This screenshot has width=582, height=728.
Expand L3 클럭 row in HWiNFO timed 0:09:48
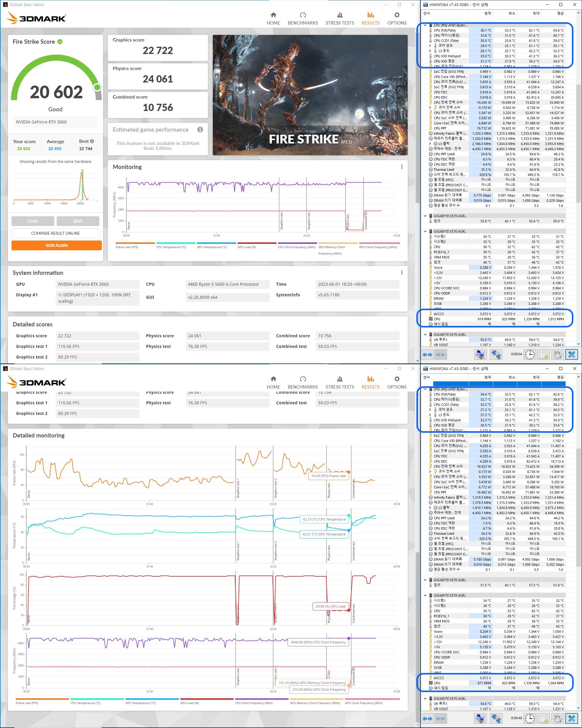coord(430,507)
